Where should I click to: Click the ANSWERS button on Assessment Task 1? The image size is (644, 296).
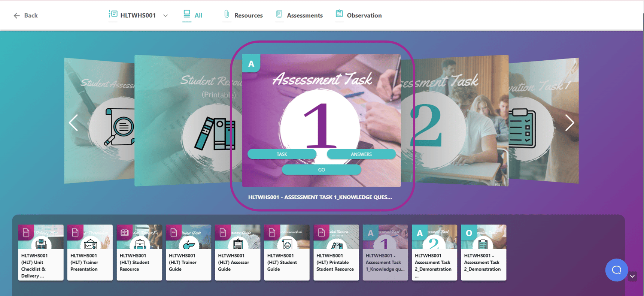361,154
